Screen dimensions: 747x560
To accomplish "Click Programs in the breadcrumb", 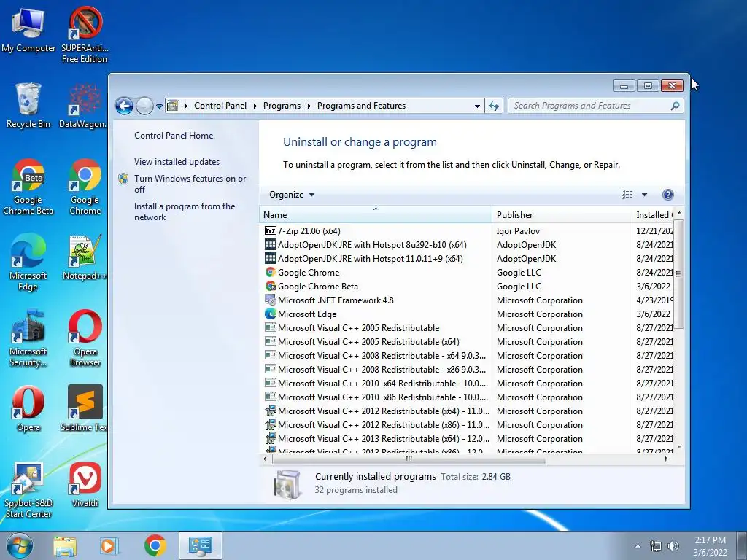I will (282, 106).
